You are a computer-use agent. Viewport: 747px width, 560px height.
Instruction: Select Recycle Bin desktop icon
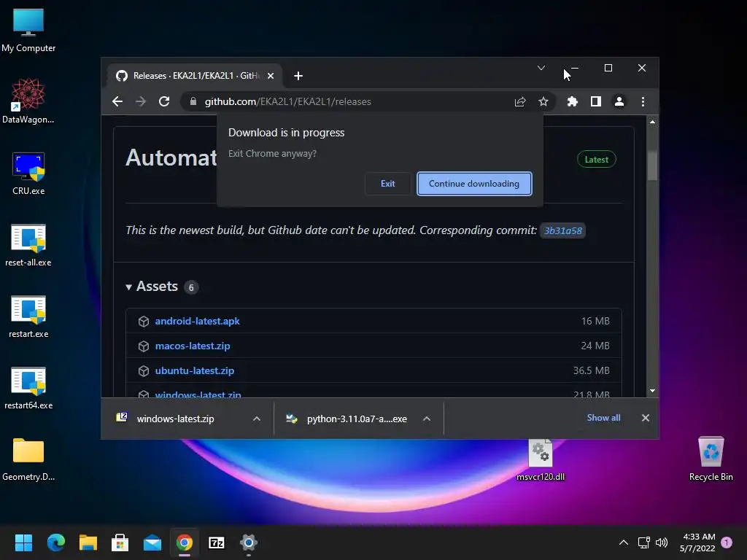pos(711,459)
